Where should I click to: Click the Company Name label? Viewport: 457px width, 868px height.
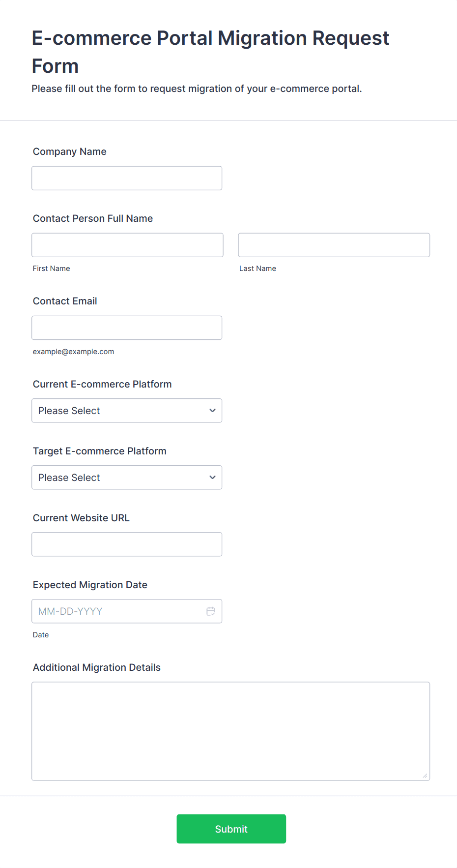(70, 151)
